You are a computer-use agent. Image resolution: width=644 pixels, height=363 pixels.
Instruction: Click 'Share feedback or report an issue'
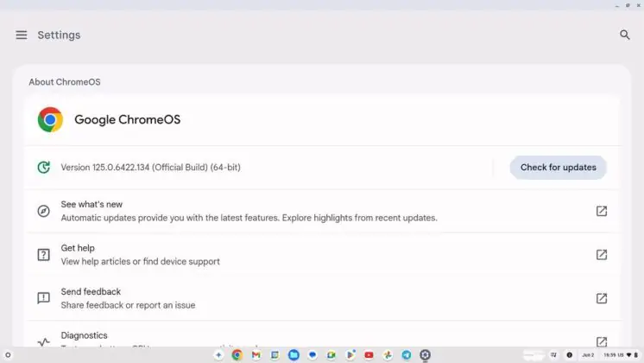128,305
